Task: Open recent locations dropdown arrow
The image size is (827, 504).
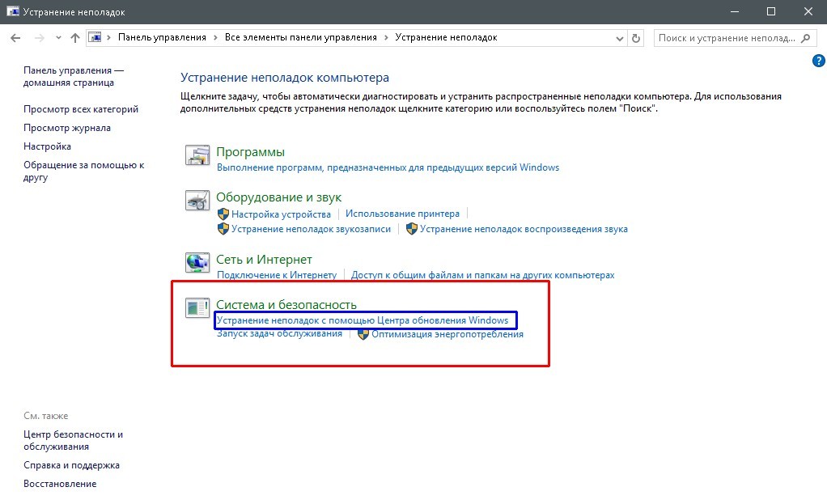Action: click(x=58, y=38)
